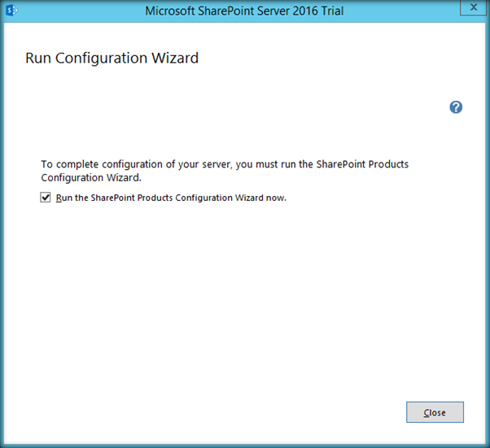Click 'you must run' in the instruction text
The image size is (490, 448).
(x=266, y=164)
